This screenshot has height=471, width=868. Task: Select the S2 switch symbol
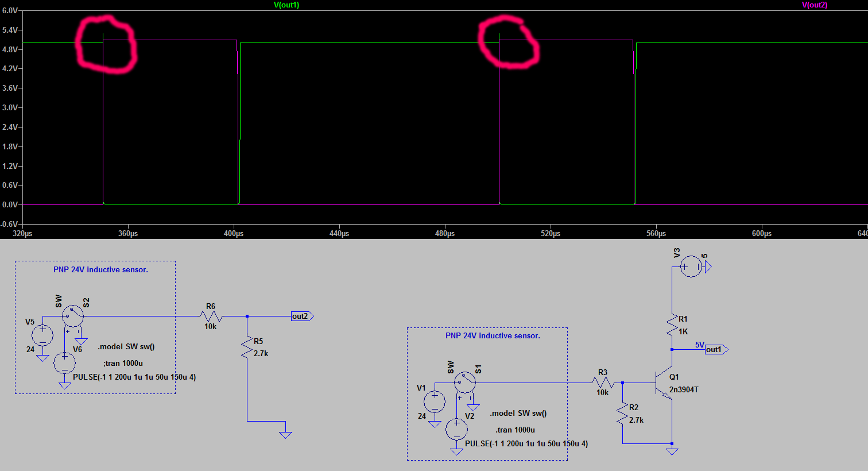[x=73, y=316]
